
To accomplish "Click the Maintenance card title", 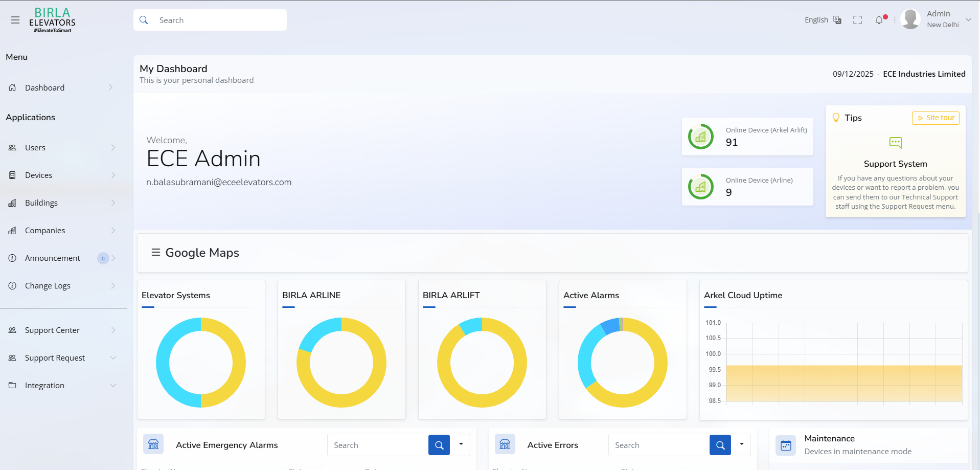I will [x=829, y=438].
